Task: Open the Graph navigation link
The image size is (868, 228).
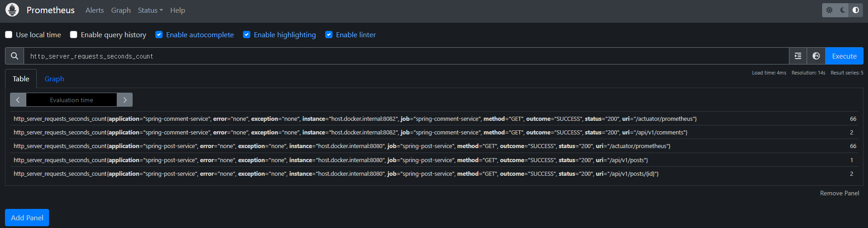Action: click(x=121, y=10)
